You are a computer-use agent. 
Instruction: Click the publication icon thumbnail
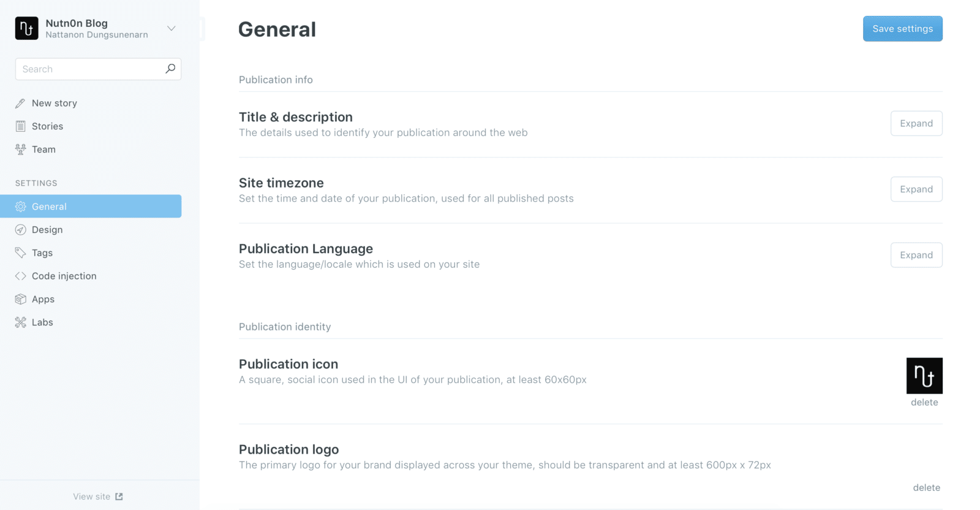[x=924, y=375]
